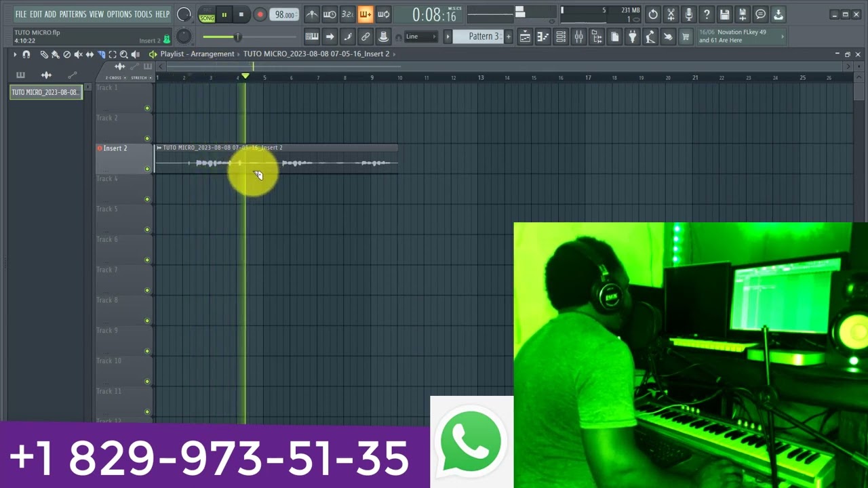Select the Slip tool
This screenshot has width=868, height=488.
(90, 54)
